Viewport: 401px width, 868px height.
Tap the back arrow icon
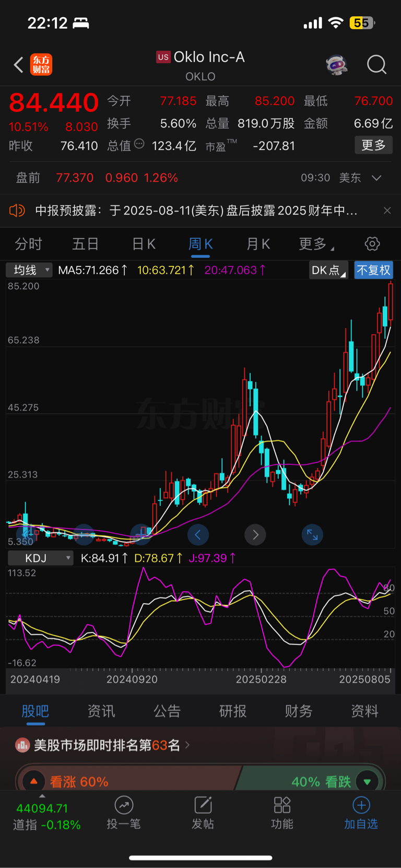[x=19, y=65]
